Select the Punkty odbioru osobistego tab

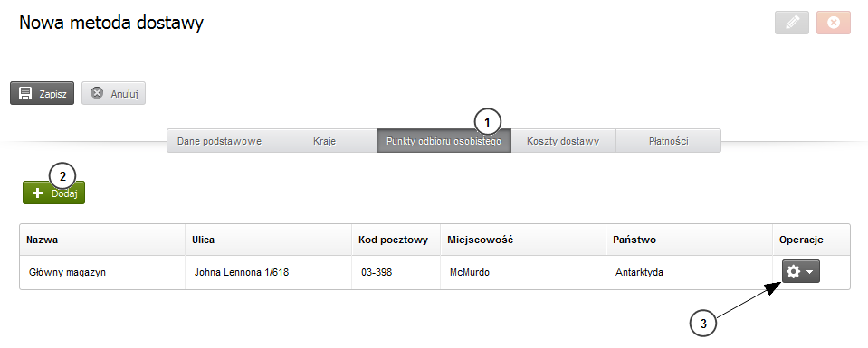(x=444, y=141)
